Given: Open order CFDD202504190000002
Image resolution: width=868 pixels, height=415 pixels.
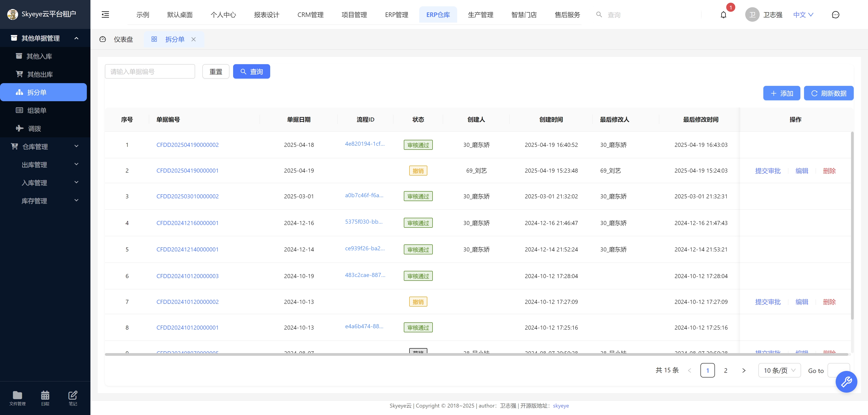Looking at the screenshot, I should 187,145.
